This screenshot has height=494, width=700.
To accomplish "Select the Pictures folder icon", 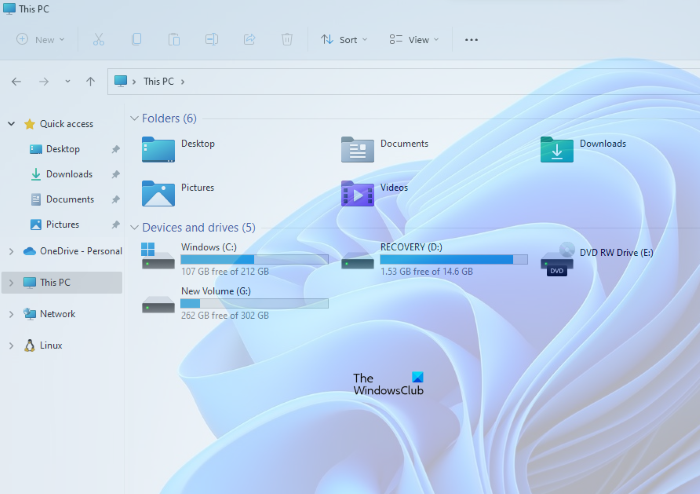I will coord(158,193).
